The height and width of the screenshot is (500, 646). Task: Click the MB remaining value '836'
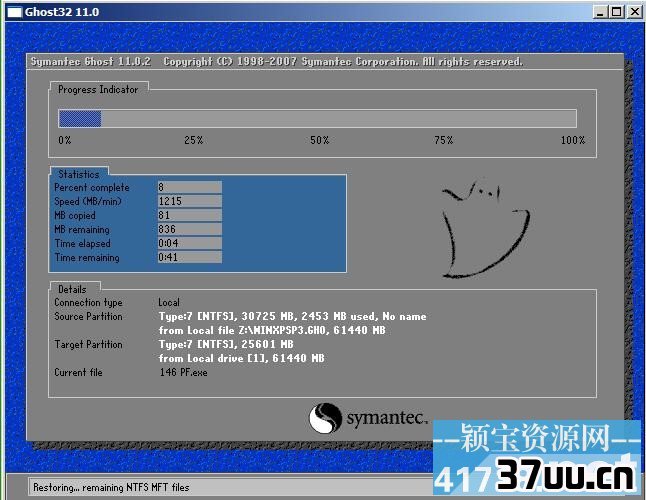click(x=190, y=229)
